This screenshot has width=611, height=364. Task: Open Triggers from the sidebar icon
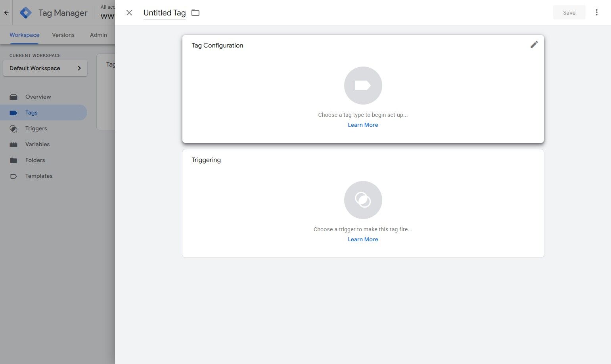tap(13, 128)
